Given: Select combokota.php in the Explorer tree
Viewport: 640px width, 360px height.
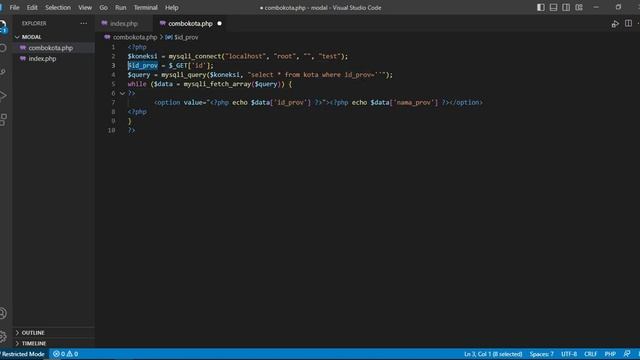Looking at the screenshot, I should (x=51, y=48).
